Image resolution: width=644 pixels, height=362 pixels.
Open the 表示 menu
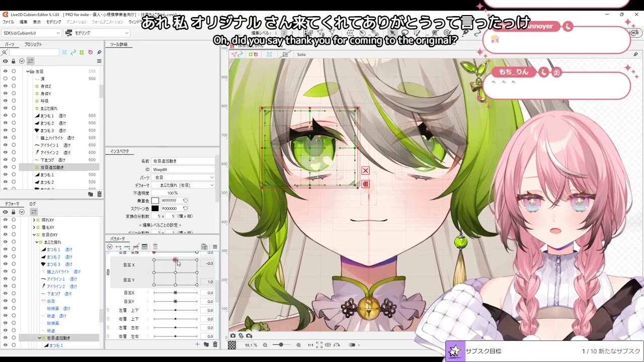pyautogui.click(x=37, y=22)
